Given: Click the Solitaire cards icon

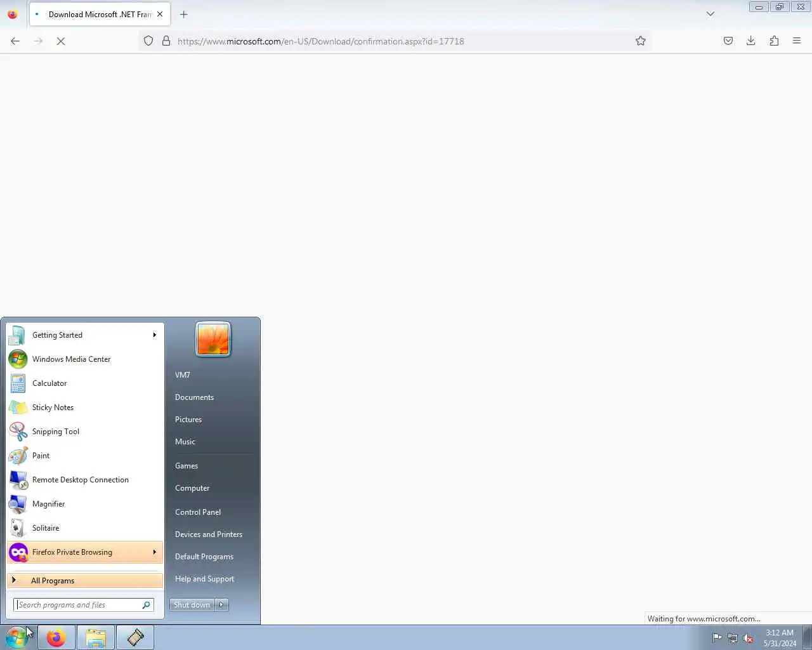Looking at the screenshot, I should click(x=18, y=528).
